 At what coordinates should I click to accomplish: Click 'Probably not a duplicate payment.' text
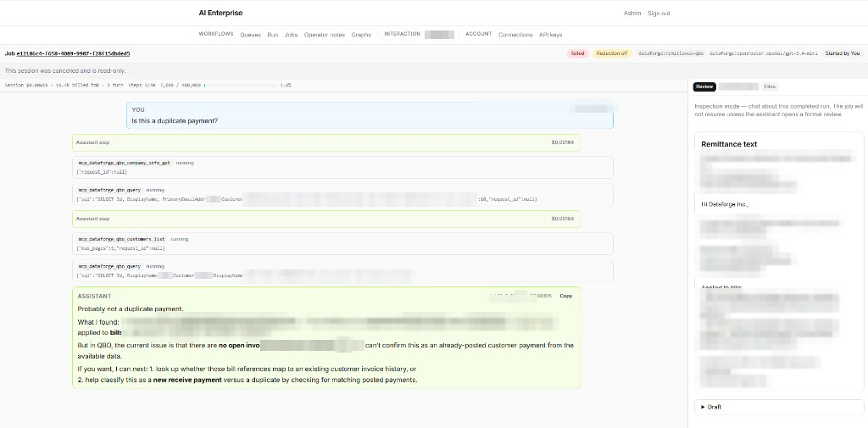pos(130,309)
